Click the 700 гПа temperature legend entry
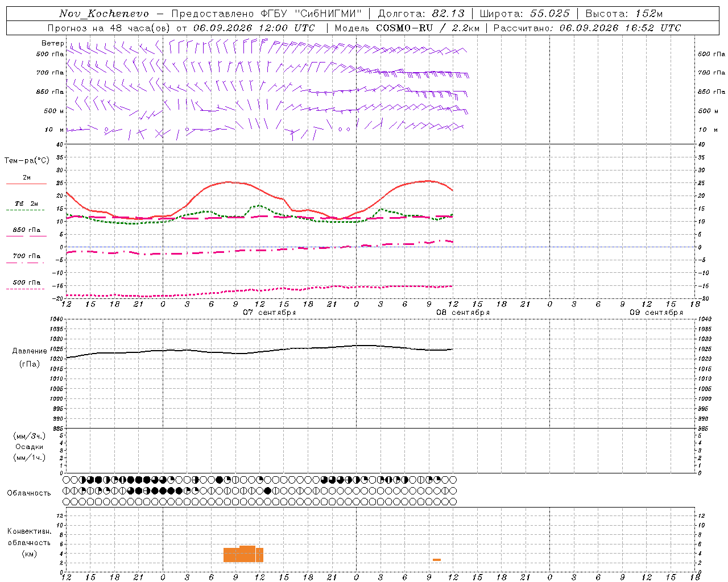Viewport: 728px width, 582px height. [26, 257]
